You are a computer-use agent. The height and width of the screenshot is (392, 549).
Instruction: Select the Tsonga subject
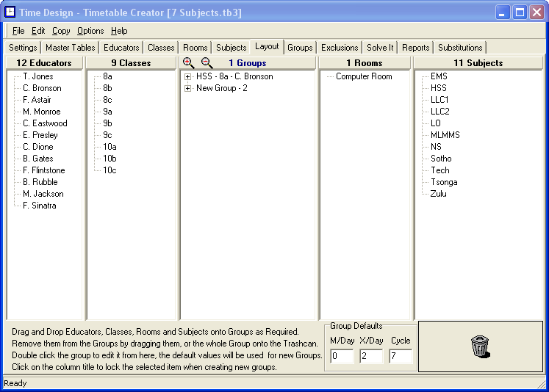click(444, 182)
